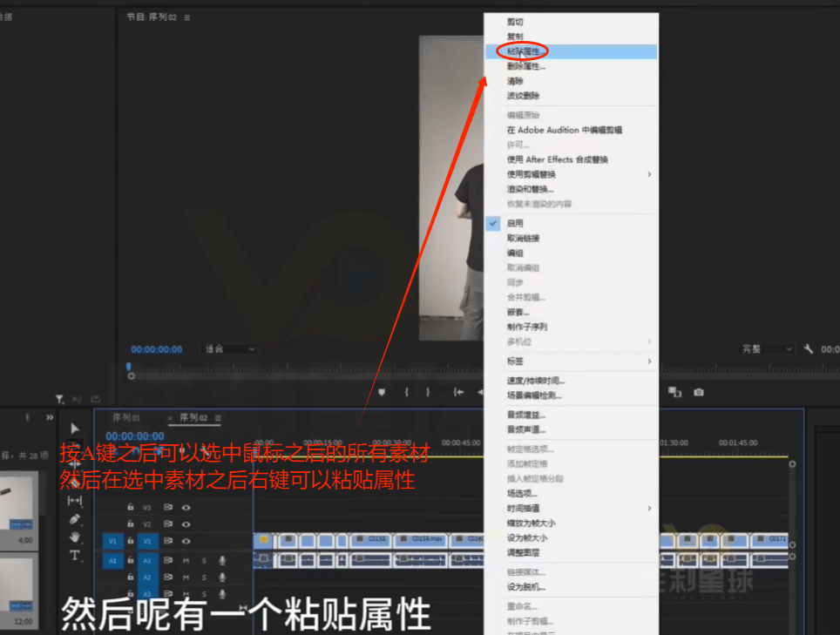The height and width of the screenshot is (635, 840).
Task: Select the Selection arrow tool
Action: (x=75, y=429)
